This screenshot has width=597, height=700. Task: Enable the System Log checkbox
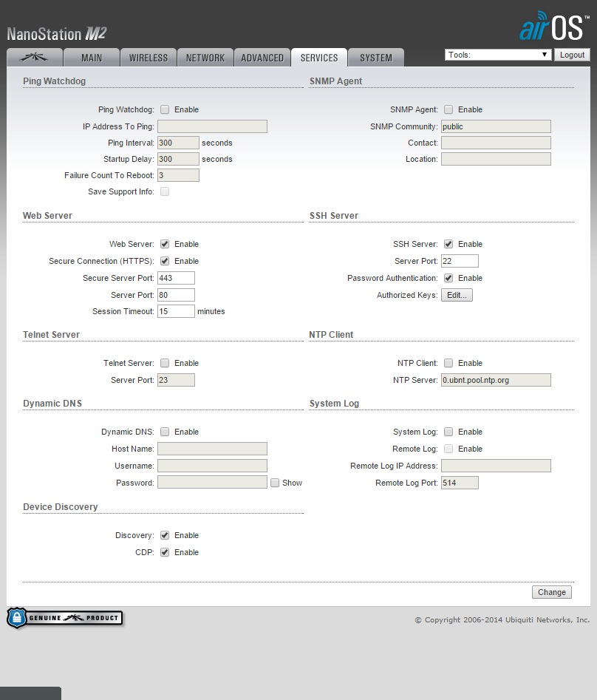point(448,432)
